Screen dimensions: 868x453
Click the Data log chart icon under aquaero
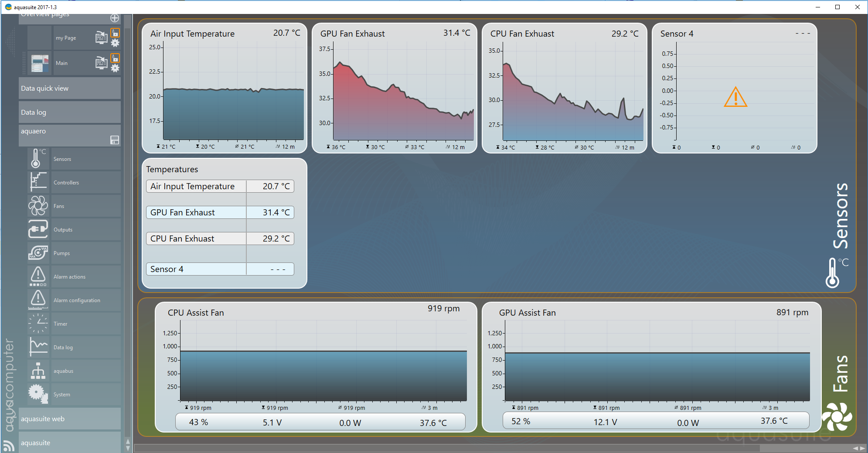[38, 347]
